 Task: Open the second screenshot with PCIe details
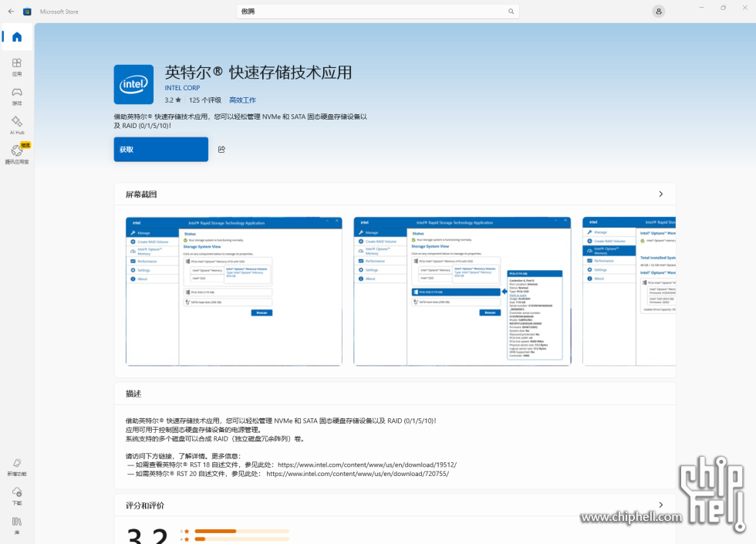(462, 292)
